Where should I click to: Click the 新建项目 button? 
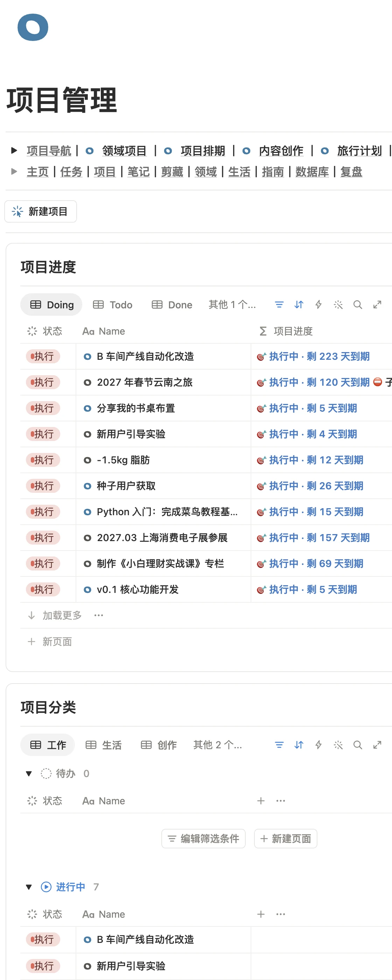coord(41,211)
